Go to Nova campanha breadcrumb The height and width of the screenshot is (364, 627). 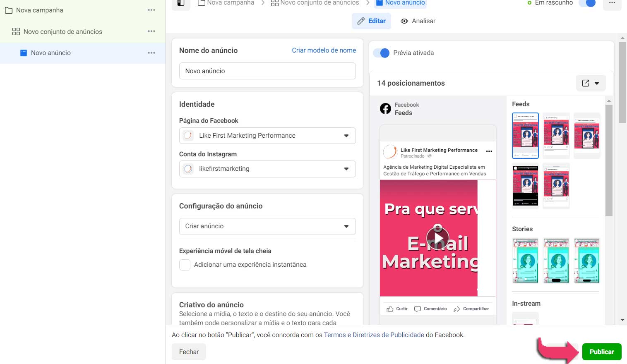point(226,3)
